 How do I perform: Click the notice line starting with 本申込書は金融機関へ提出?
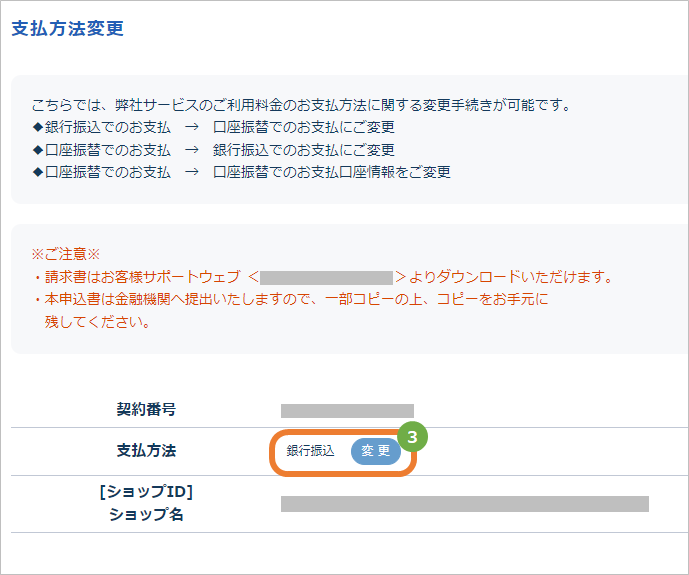click(290, 299)
